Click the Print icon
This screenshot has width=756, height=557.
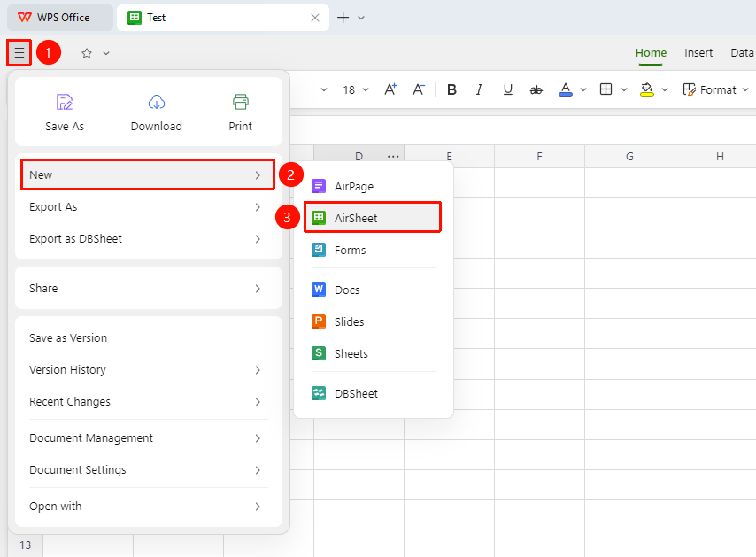[240, 102]
